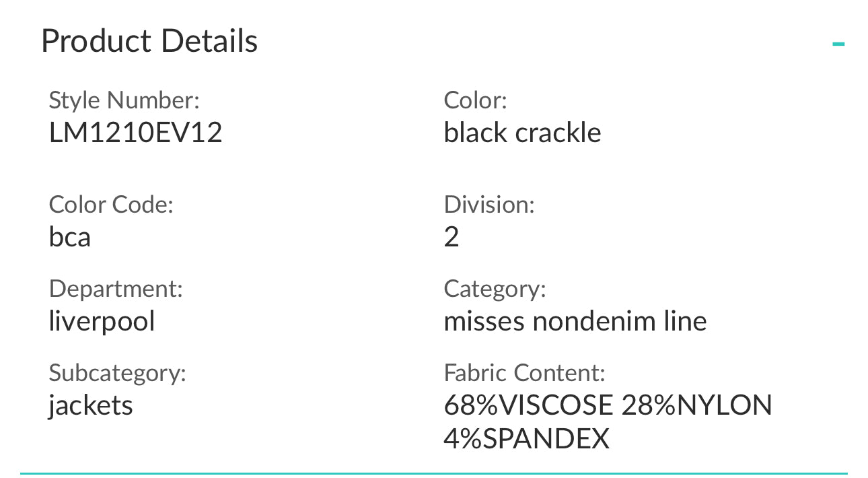Collapse the Product Details section with the minus icon

point(838,44)
